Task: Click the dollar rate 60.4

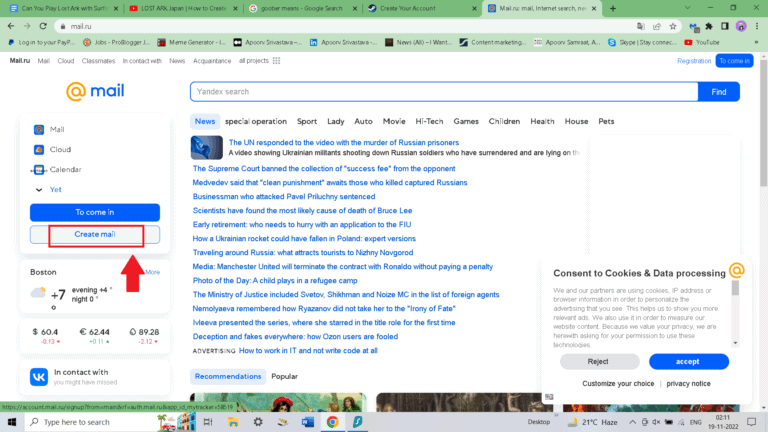Action: pyautogui.click(x=46, y=332)
